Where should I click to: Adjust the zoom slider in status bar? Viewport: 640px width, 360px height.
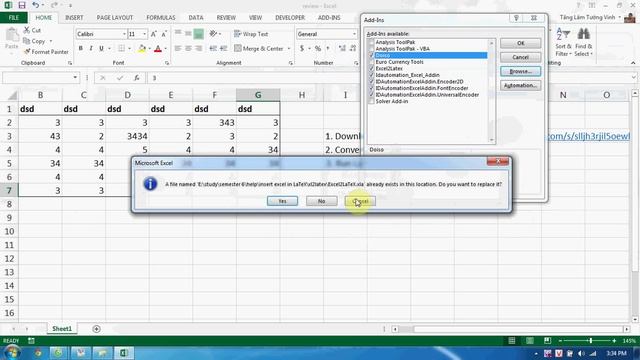pos(590,341)
